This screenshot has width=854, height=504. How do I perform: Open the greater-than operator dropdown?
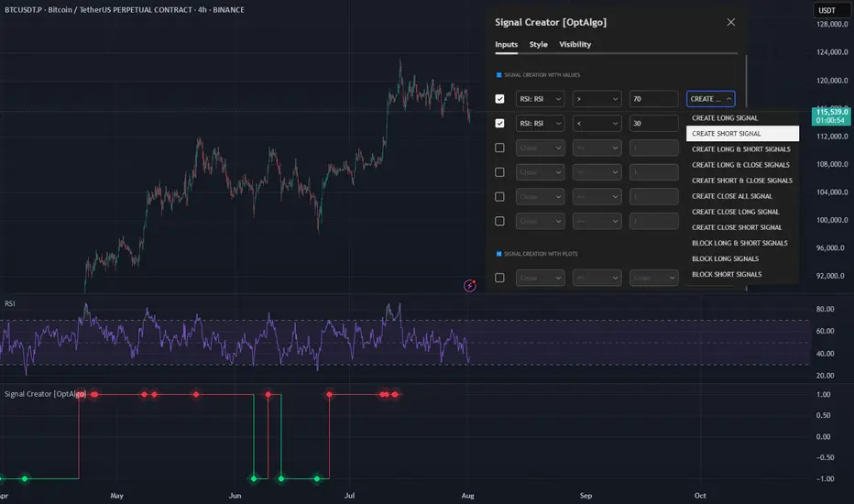click(597, 99)
